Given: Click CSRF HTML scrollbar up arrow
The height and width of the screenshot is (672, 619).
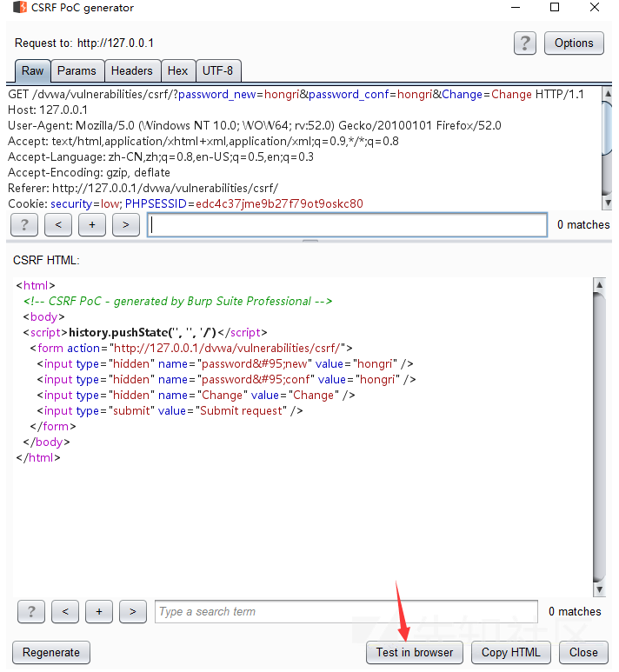Looking at the screenshot, I should pos(599,284).
